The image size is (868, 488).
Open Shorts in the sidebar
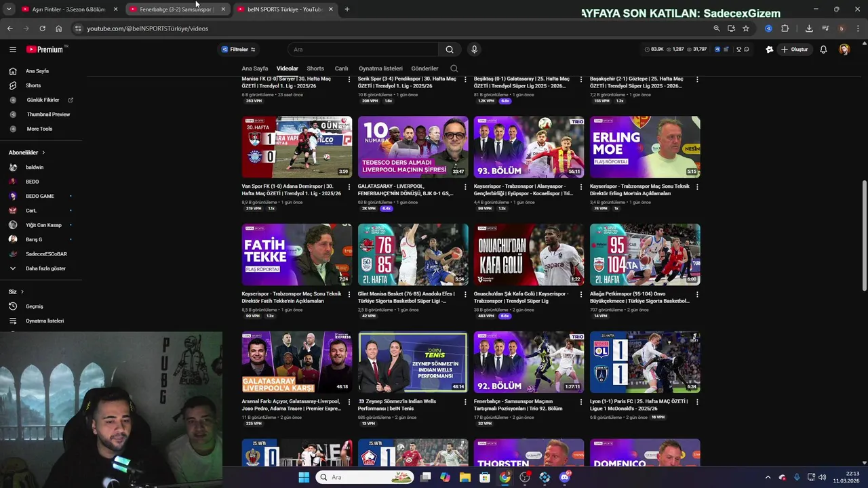(x=33, y=85)
